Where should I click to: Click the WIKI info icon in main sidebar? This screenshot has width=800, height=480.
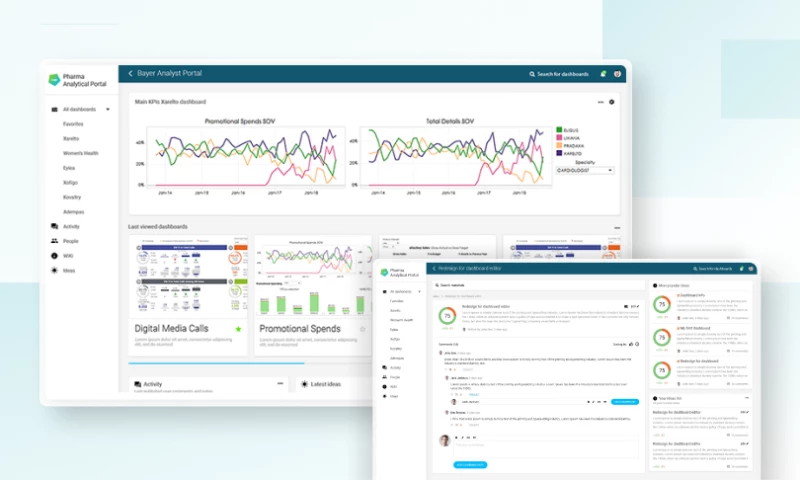[55, 256]
